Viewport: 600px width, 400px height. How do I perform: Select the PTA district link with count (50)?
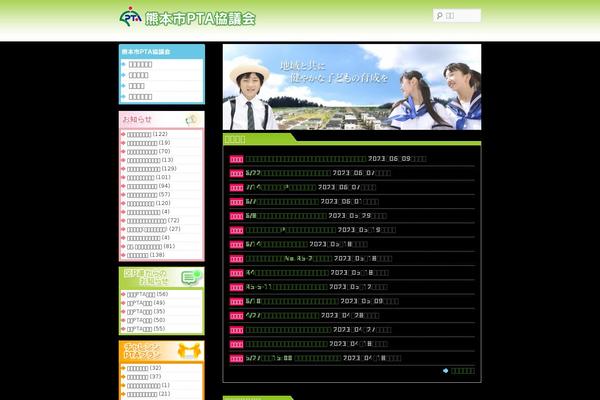(x=146, y=320)
